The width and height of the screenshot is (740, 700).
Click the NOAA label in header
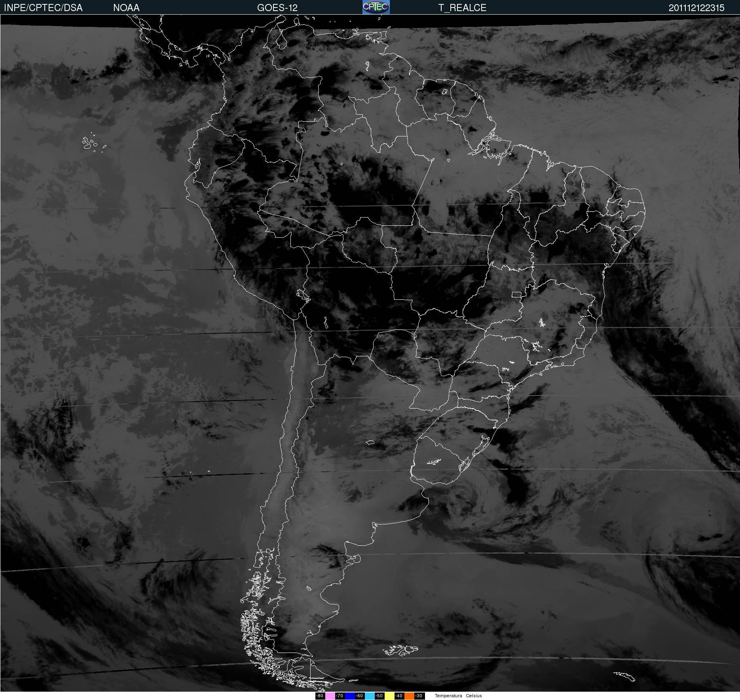click(x=126, y=8)
